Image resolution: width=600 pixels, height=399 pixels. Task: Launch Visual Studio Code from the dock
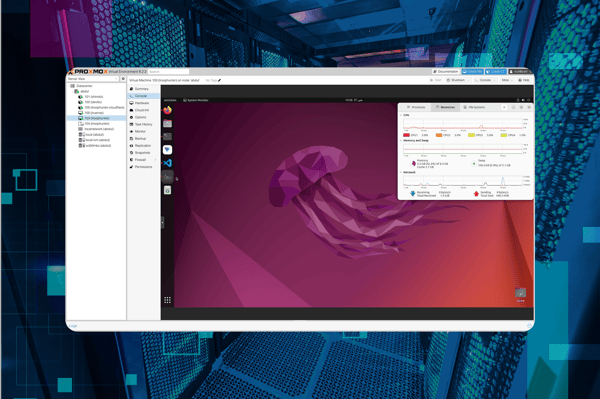(x=168, y=163)
